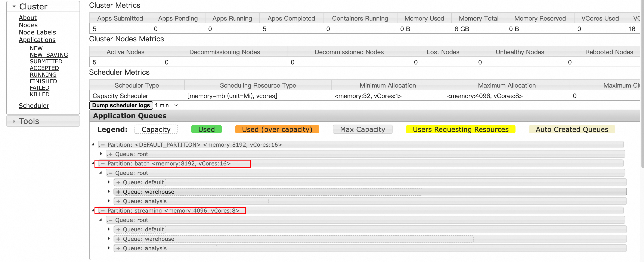The image size is (644, 262).
Task: Expand the warehouse queue under batch partition
Action: click(x=118, y=192)
